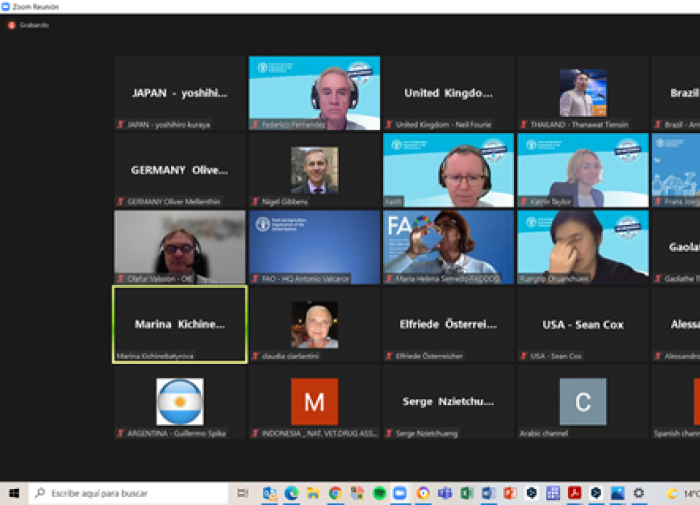Select the Elfriede Österreicher participant tile

click(x=449, y=325)
